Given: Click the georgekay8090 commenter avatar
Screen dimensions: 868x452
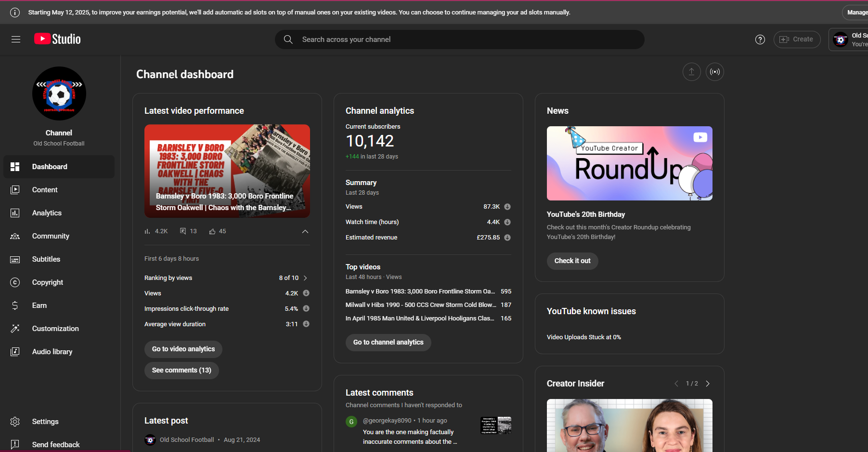Looking at the screenshot, I should [351, 422].
